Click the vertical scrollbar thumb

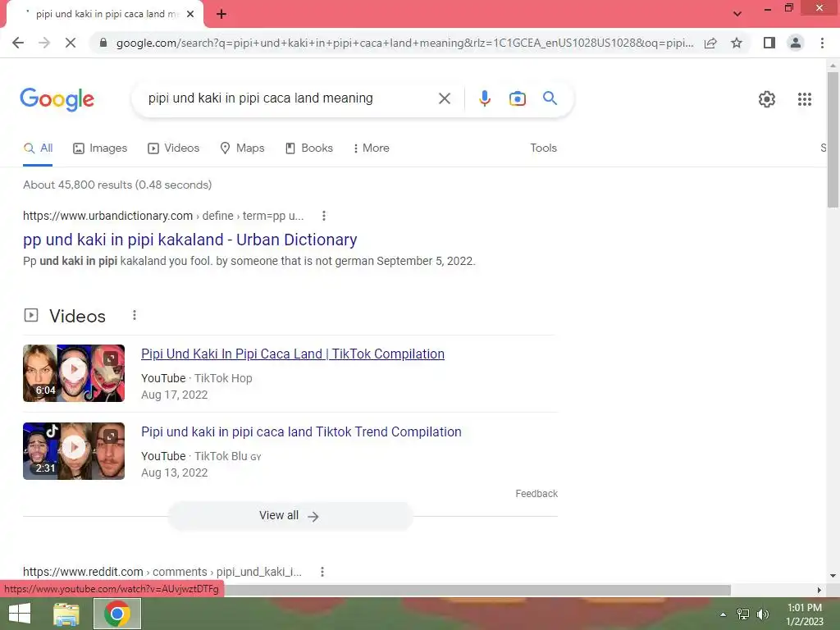833,139
